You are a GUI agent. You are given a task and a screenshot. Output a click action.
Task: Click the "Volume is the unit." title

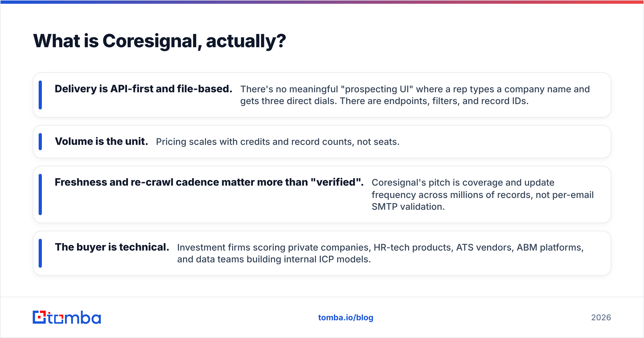[x=101, y=141]
